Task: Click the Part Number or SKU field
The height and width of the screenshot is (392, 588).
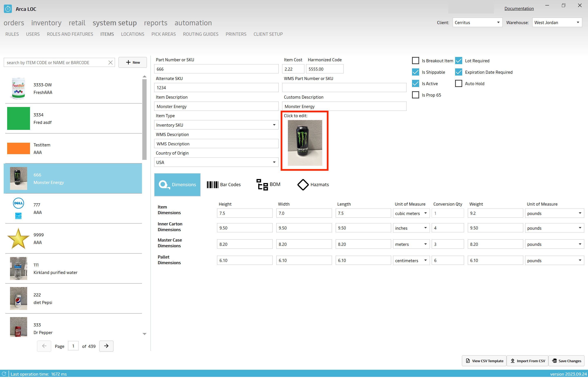Action: pos(216,69)
